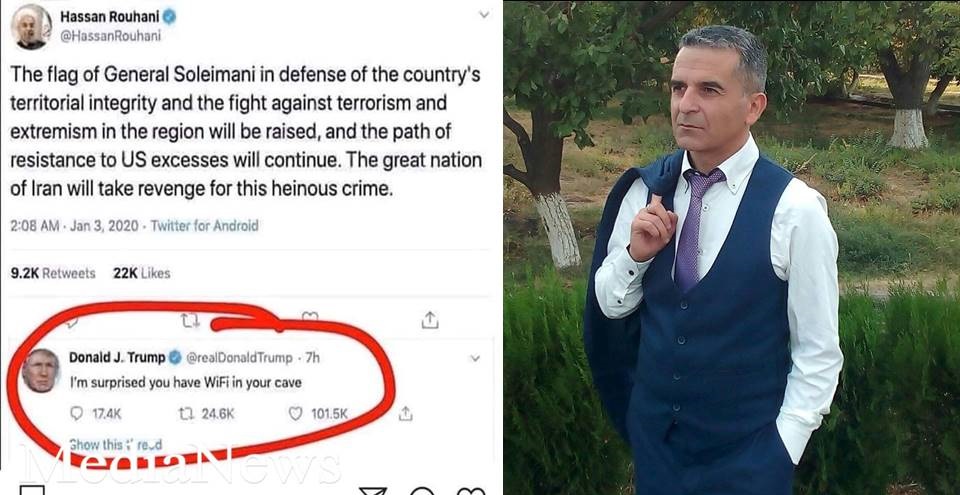Click the Donald J. Trump display name
This screenshot has height=495, width=960.
(x=117, y=357)
